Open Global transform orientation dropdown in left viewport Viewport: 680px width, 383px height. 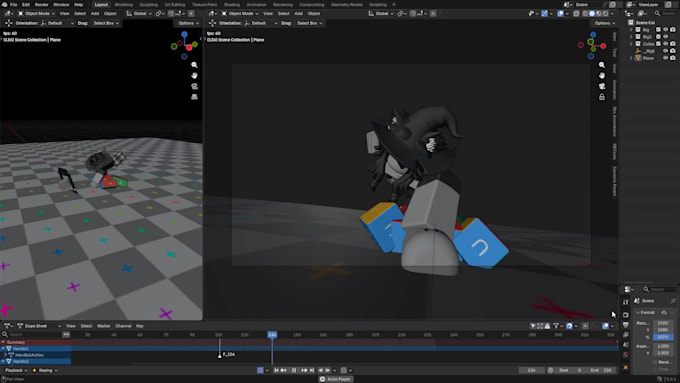[138, 13]
